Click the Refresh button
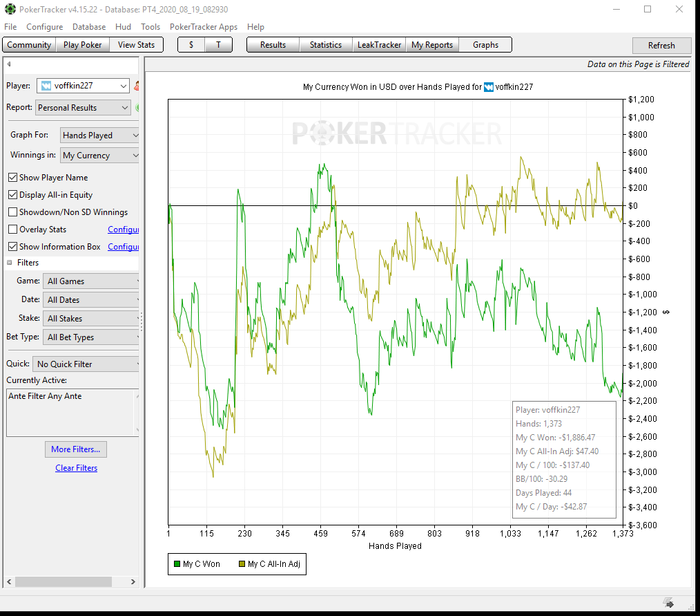The width and height of the screenshot is (700, 616). 661,46
